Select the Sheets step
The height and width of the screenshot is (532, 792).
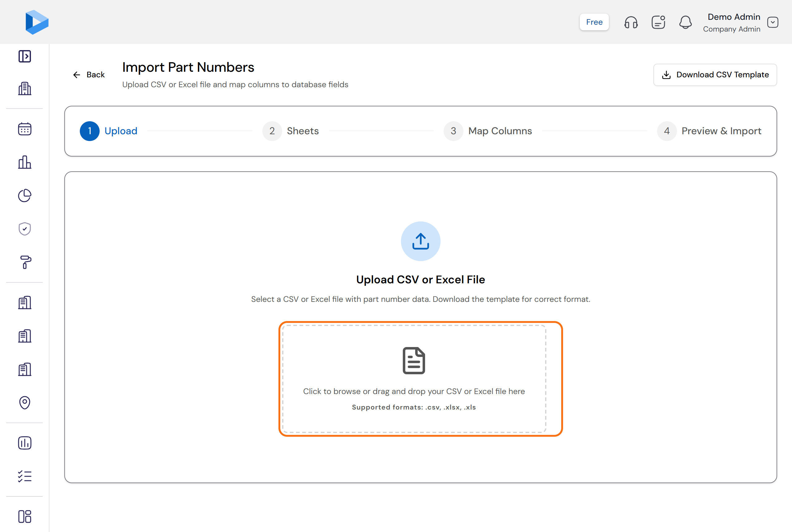[x=291, y=131]
